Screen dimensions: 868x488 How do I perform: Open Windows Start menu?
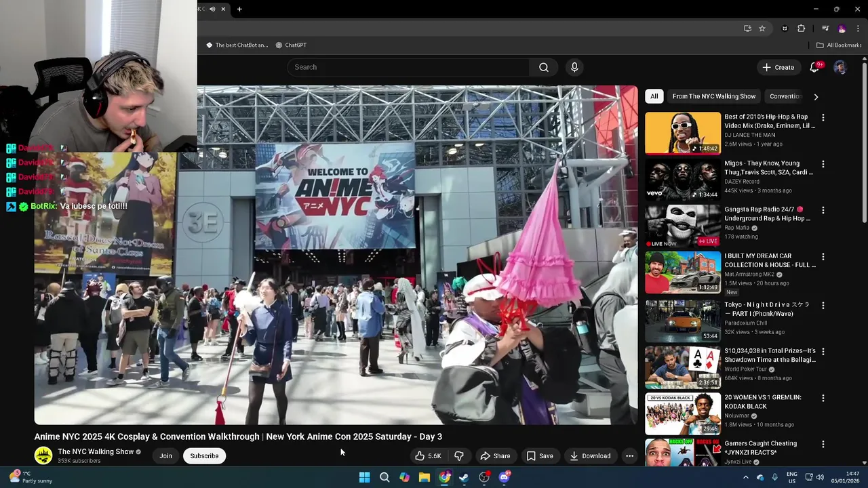point(364,477)
